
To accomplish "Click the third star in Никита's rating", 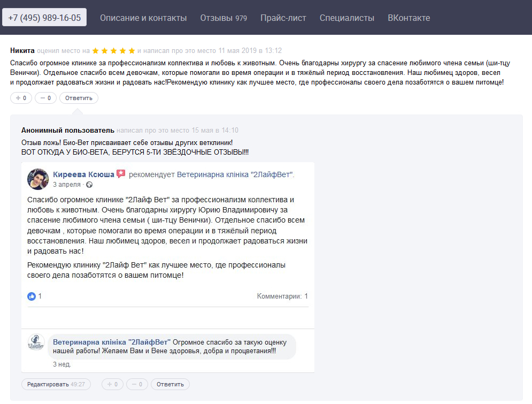I will (114, 51).
